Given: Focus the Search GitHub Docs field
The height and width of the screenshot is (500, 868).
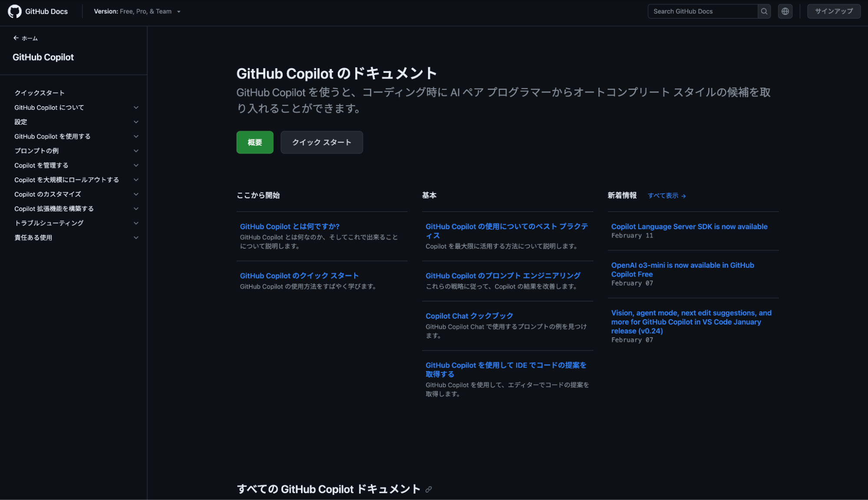Looking at the screenshot, I should tap(703, 11).
